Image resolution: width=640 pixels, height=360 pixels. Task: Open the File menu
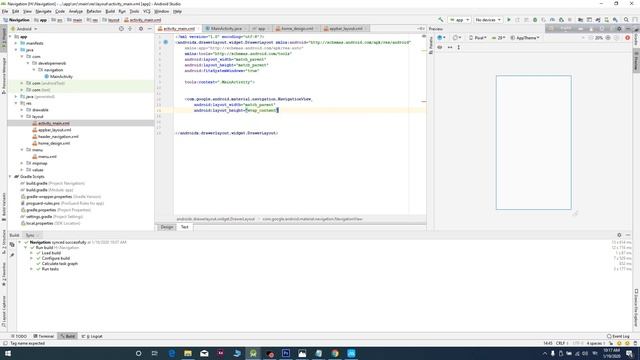coord(5,11)
